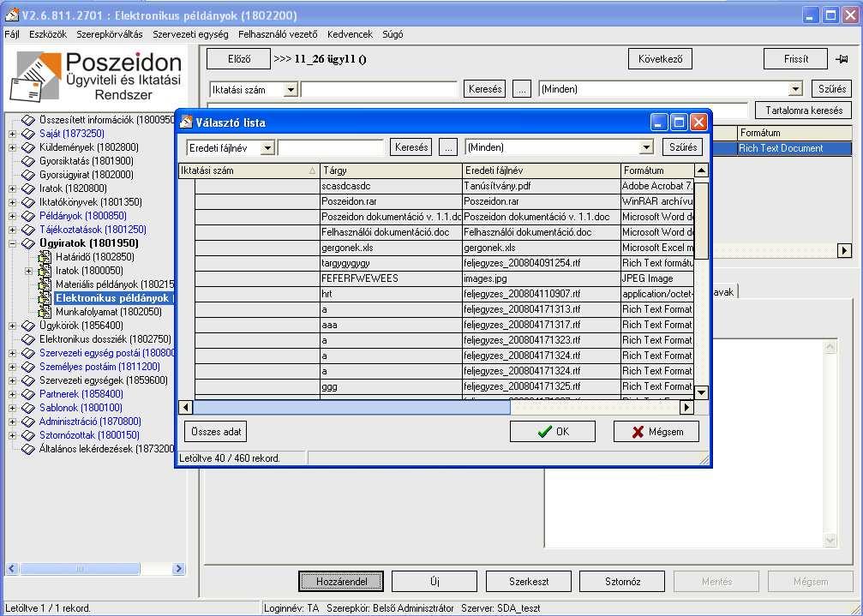This screenshot has width=863, height=616.
Task: Select the Szervezeti egységek tree item
Action: [104, 380]
